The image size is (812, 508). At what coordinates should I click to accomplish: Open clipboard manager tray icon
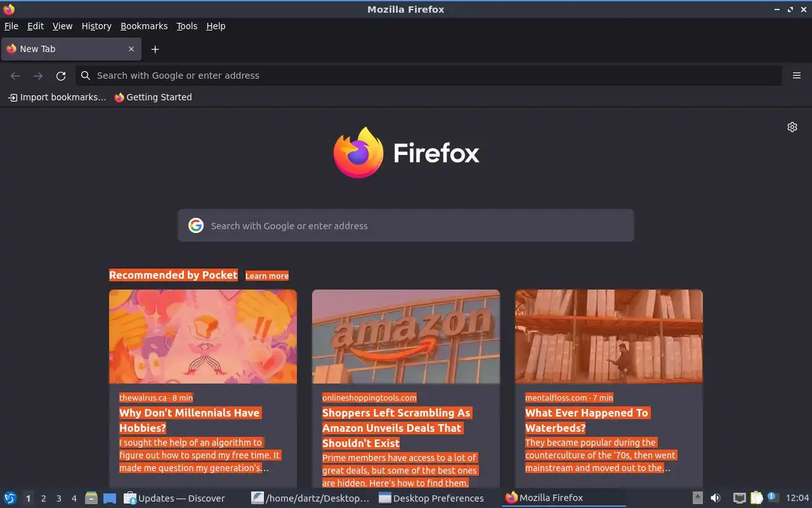tap(756, 498)
